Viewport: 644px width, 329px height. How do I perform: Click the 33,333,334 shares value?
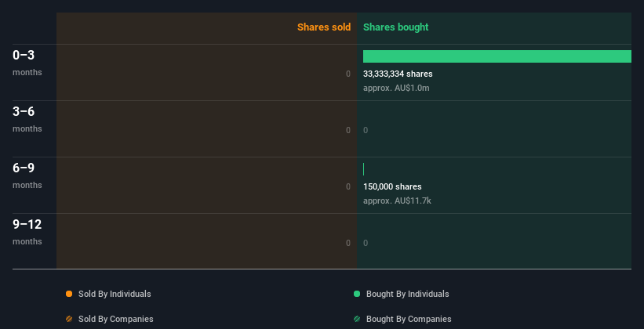(x=398, y=74)
